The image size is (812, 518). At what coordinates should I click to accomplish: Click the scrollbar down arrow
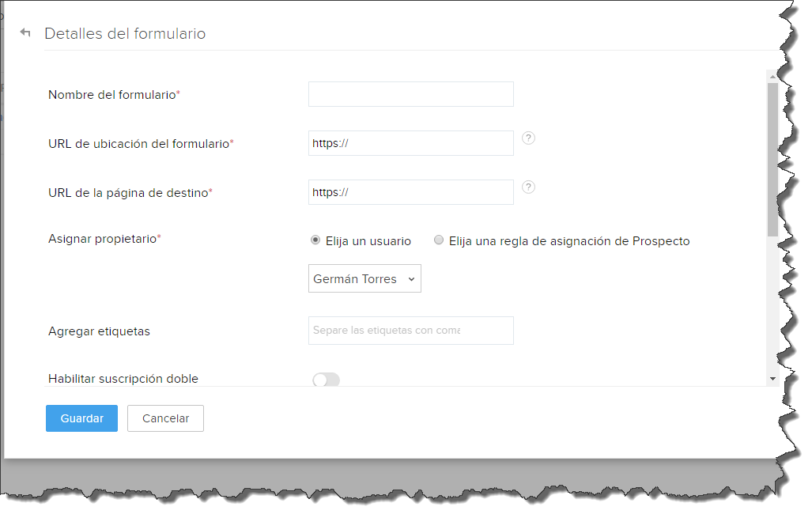pos(772,379)
